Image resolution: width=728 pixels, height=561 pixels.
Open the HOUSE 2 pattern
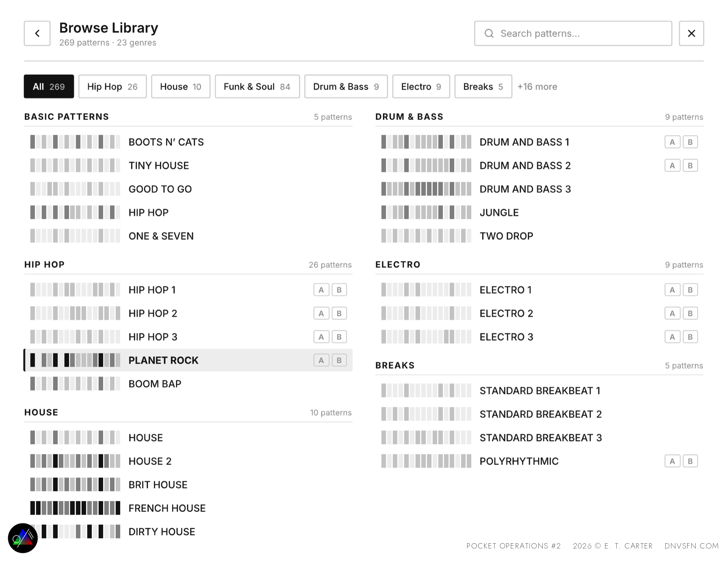pos(188,461)
